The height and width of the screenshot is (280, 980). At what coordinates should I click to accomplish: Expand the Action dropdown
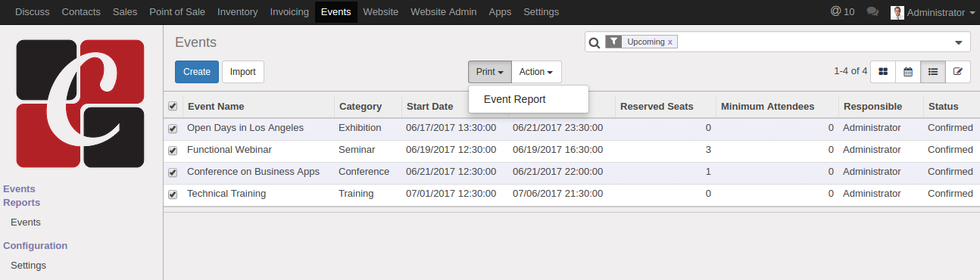click(x=536, y=72)
